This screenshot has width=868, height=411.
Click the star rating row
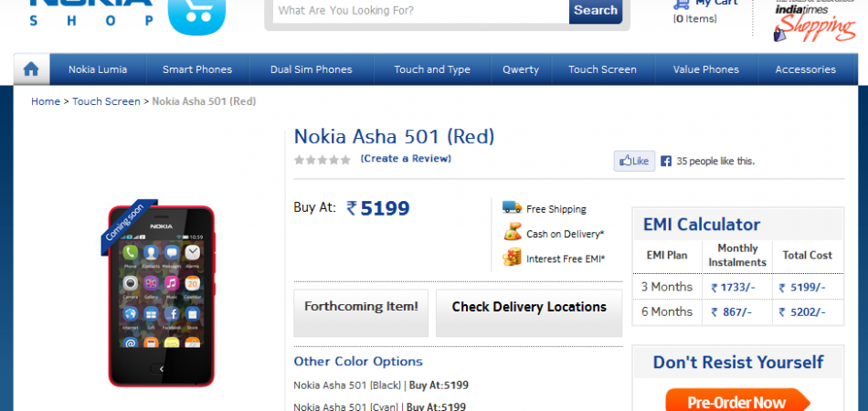pyautogui.click(x=322, y=160)
